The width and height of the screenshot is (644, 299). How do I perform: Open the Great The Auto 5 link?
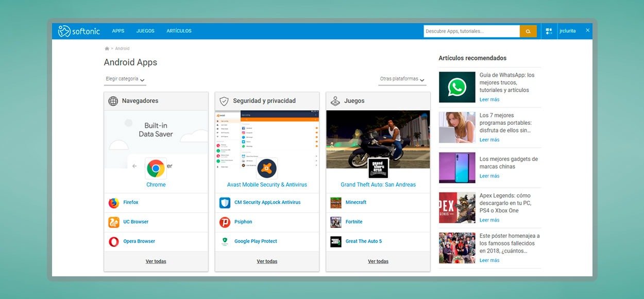(x=364, y=242)
